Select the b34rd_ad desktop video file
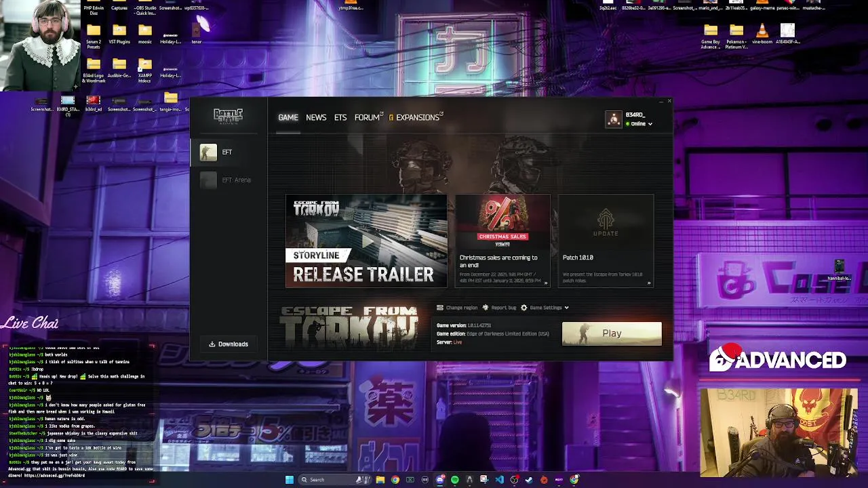The image size is (868, 488). [94, 103]
